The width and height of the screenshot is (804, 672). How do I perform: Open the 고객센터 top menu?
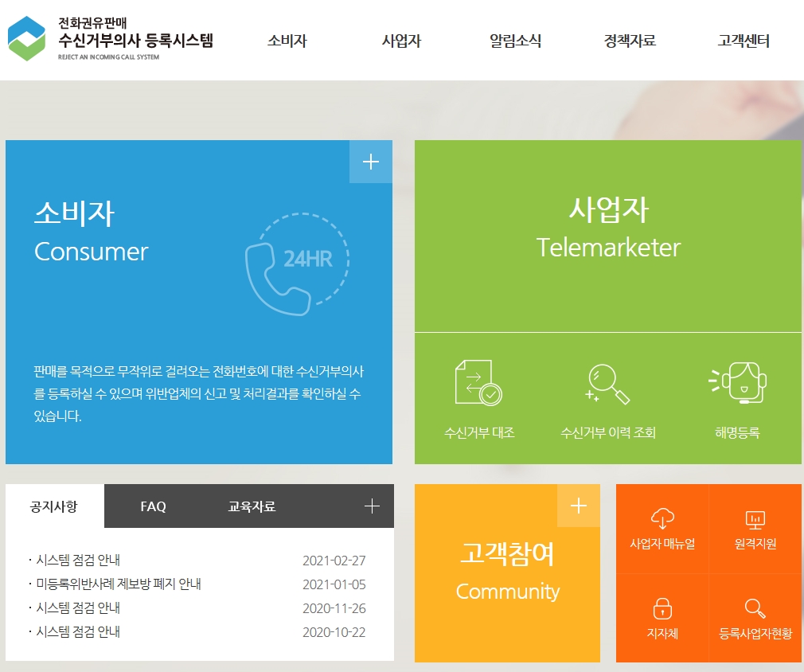click(x=744, y=41)
